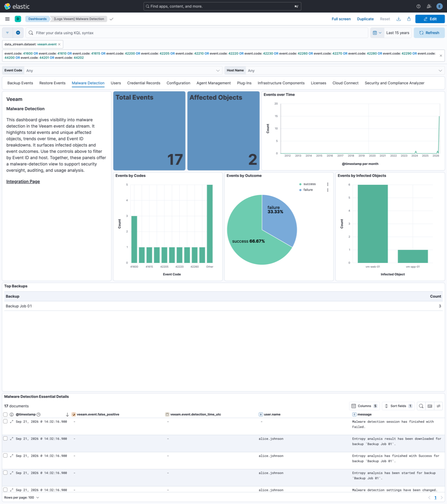Open the user avatar menu
Image resolution: width=447 pixels, height=504 pixels.
(x=440, y=6)
